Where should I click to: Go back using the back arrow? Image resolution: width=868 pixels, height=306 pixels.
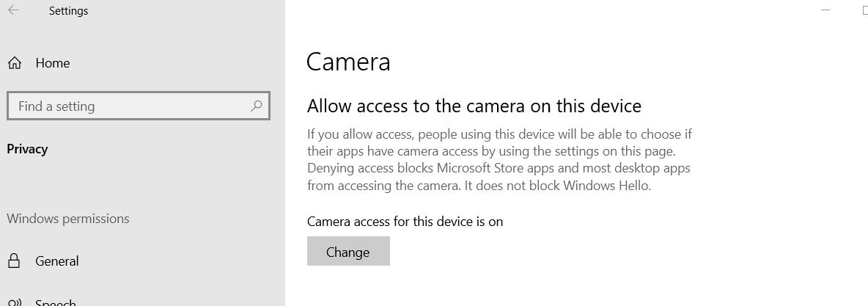pos(14,10)
